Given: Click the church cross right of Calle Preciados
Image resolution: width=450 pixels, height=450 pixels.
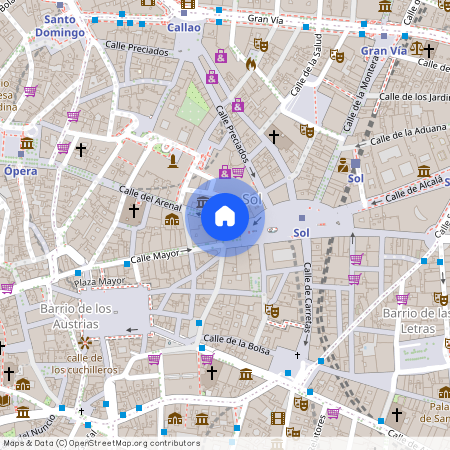Looking at the screenshot, I should point(274,137).
